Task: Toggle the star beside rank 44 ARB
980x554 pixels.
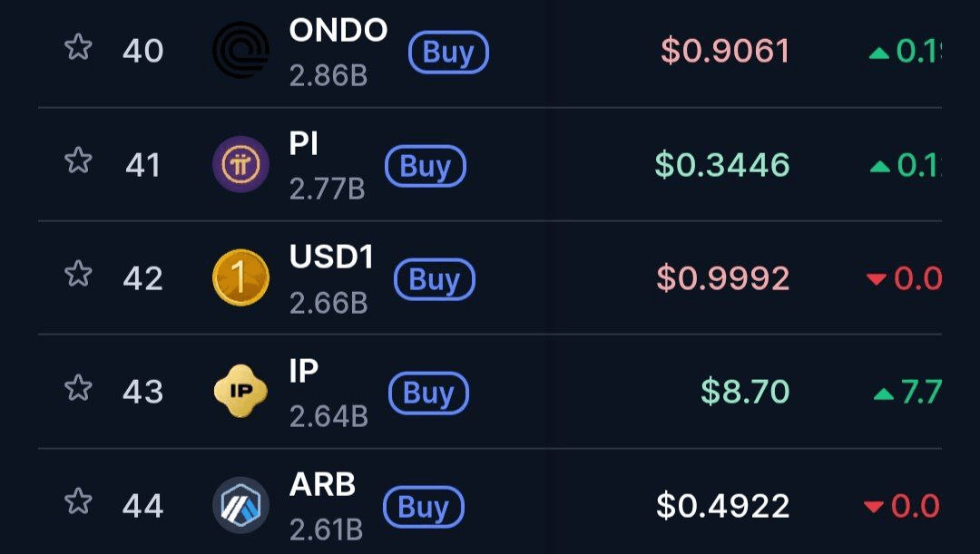Action: pyautogui.click(x=78, y=501)
